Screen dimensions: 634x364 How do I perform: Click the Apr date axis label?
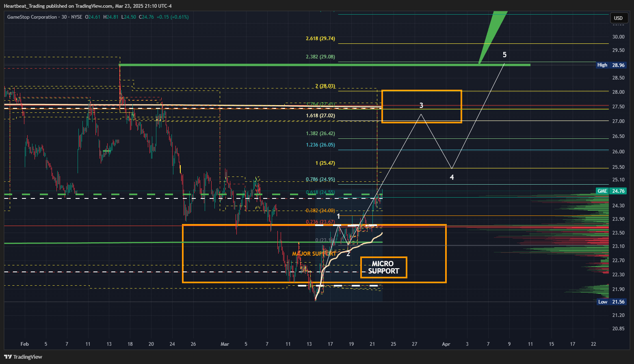[446, 344]
